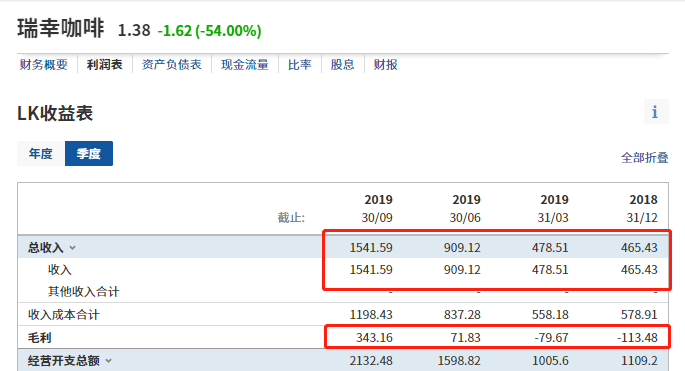Click the change value -1.62 (-54.00%)
The width and height of the screenshot is (685, 371).
pos(209,31)
